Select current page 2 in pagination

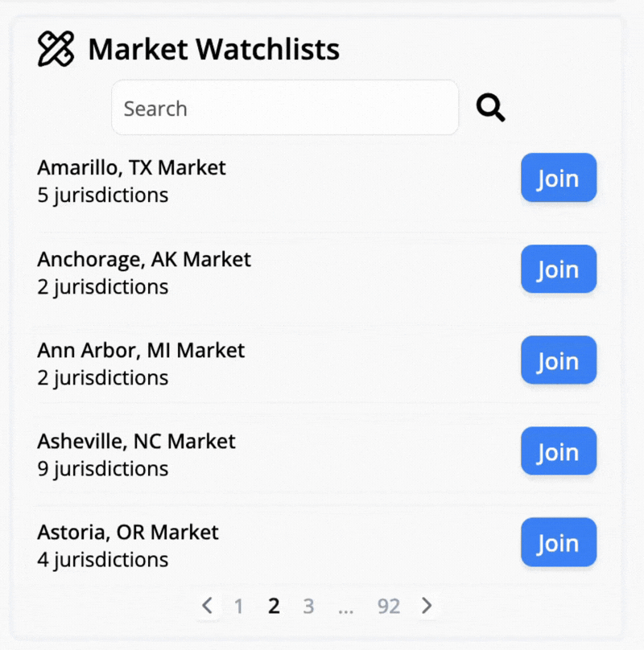[x=274, y=606]
